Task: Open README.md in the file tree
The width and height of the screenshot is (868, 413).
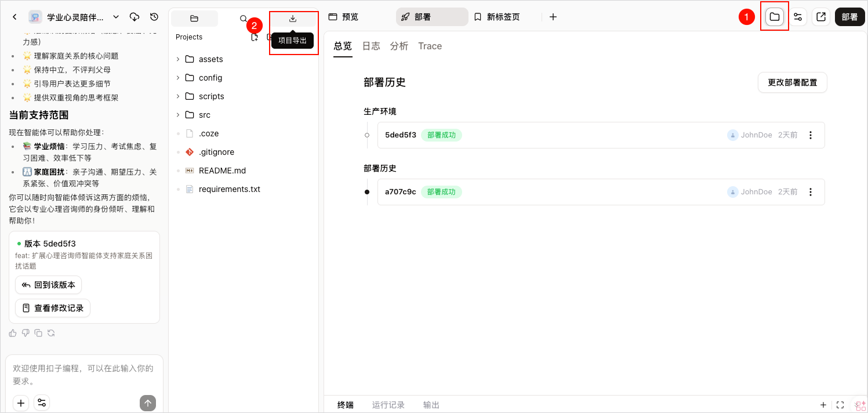Action: 222,171
